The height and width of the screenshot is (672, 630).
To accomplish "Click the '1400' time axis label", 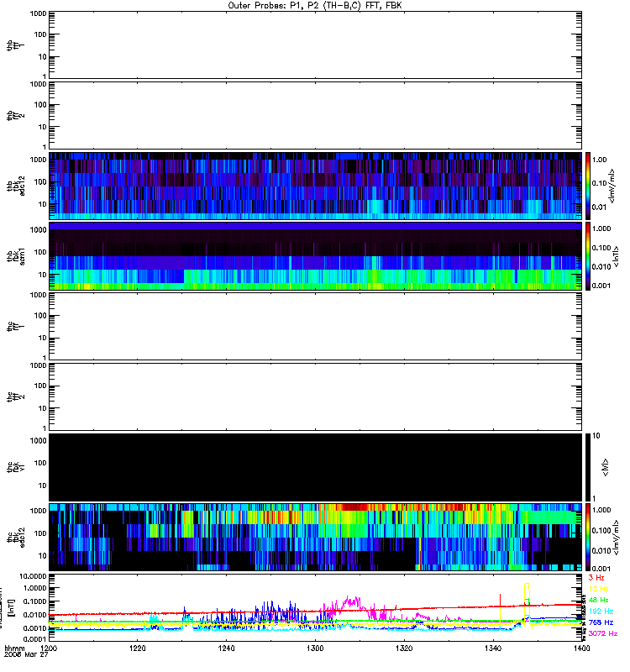I will click(581, 648).
